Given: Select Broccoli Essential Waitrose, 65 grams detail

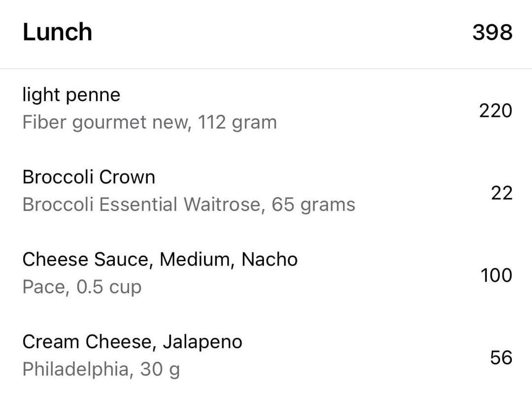Looking at the screenshot, I should click(x=189, y=204).
